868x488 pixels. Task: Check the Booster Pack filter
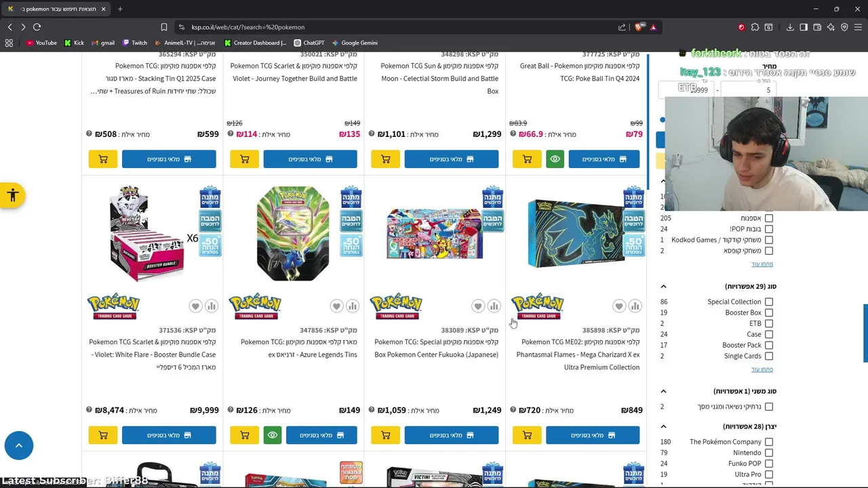tap(768, 345)
